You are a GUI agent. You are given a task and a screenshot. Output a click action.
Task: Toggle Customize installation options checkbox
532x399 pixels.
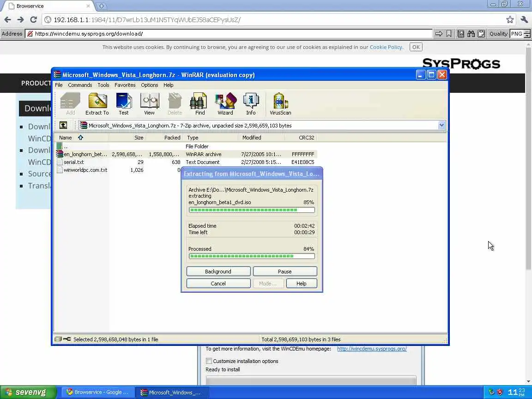click(209, 361)
